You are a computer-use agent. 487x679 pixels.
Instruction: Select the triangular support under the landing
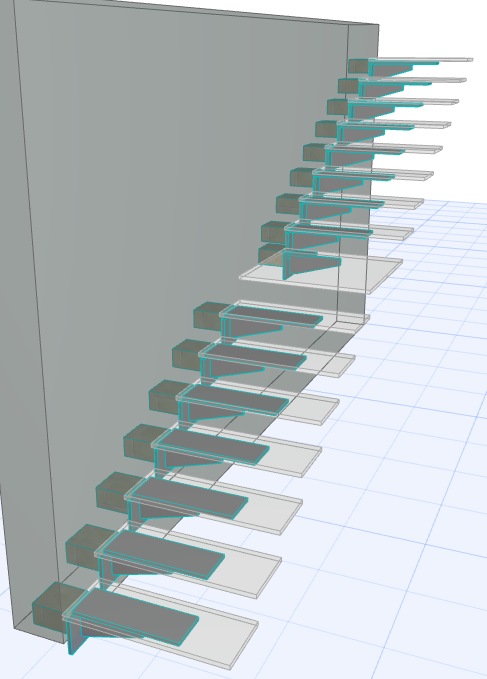312,264
